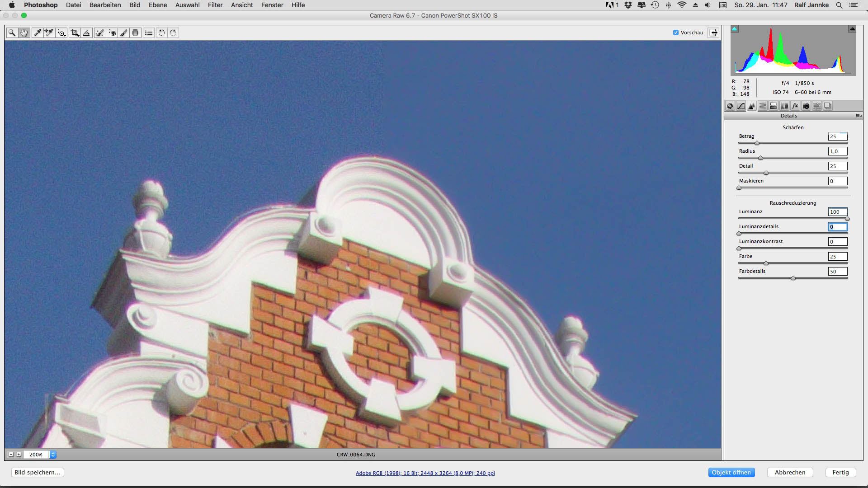Select the Adjustment Brush tool
This screenshot has width=868, height=488.
coord(123,33)
